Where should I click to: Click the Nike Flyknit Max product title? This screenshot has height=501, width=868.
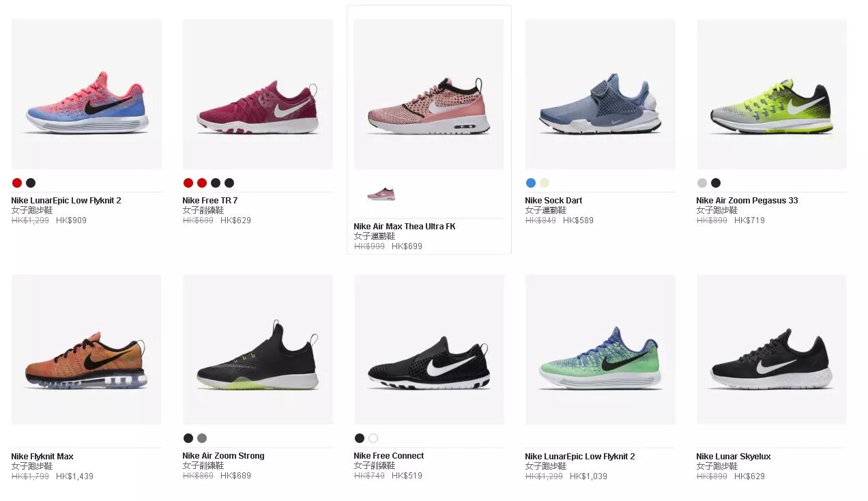point(42,457)
